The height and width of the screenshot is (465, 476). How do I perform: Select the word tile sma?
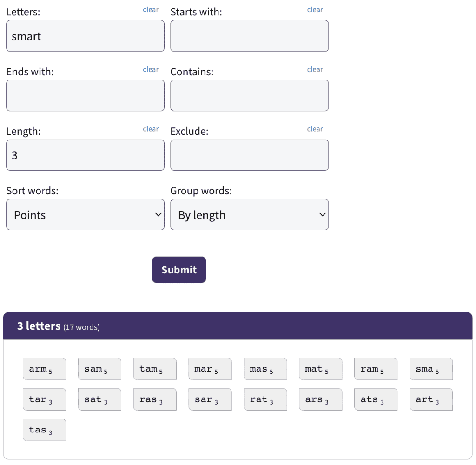click(431, 369)
